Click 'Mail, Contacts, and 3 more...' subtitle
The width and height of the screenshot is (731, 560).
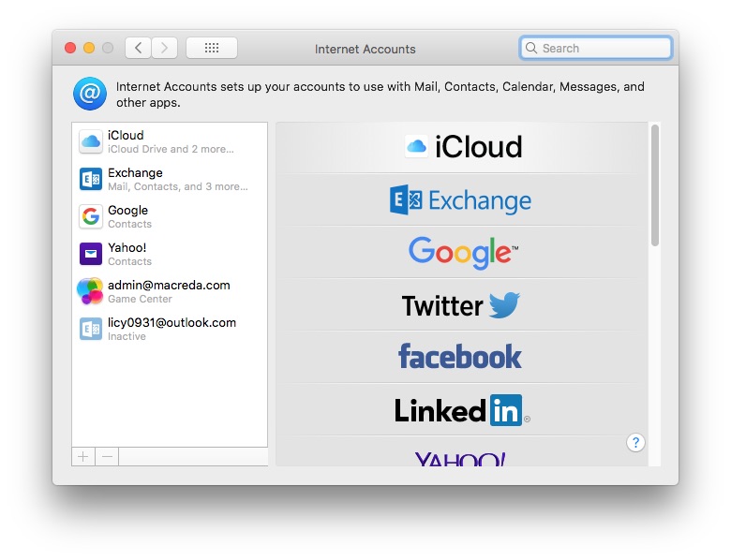tap(178, 186)
